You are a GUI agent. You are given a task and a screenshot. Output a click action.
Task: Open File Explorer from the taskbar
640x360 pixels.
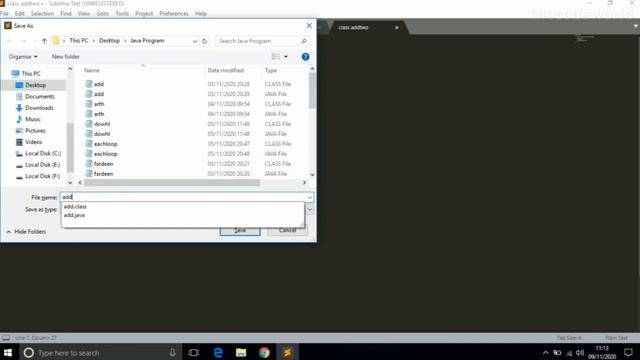[241, 352]
